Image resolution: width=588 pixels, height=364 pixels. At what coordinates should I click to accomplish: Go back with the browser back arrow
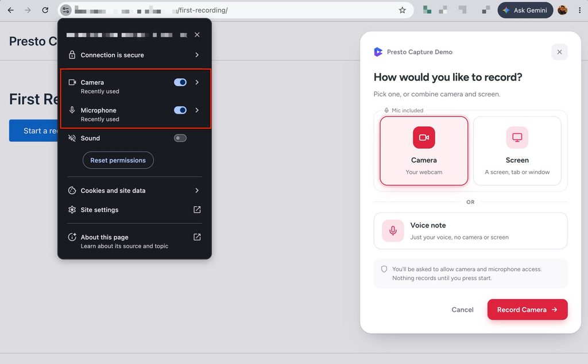pyautogui.click(x=10, y=10)
